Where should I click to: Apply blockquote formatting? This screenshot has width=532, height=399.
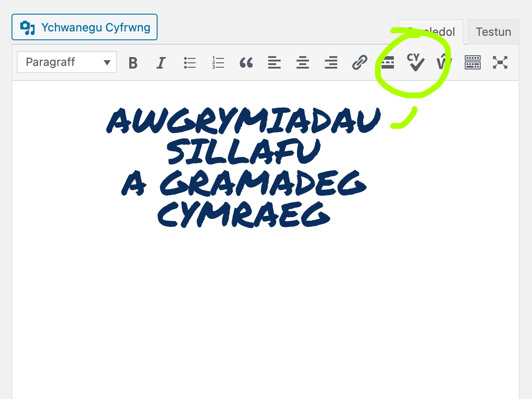click(246, 63)
